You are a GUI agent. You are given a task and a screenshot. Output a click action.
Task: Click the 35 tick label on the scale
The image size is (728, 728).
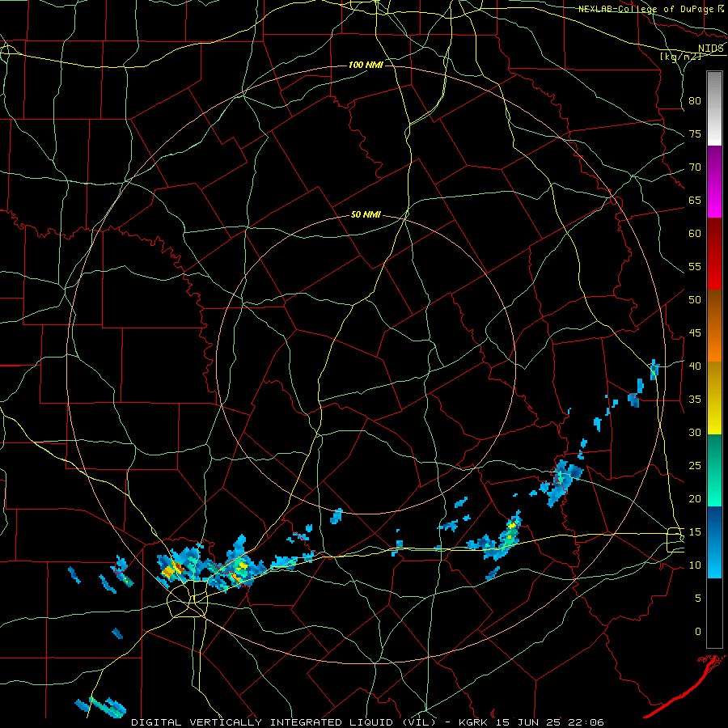695,400
